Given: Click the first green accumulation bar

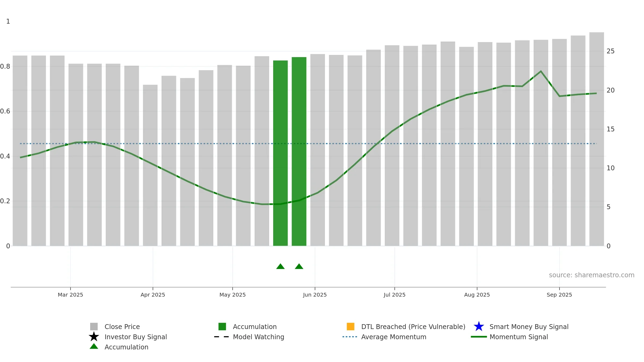Looking at the screenshot, I should pos(280,153).
